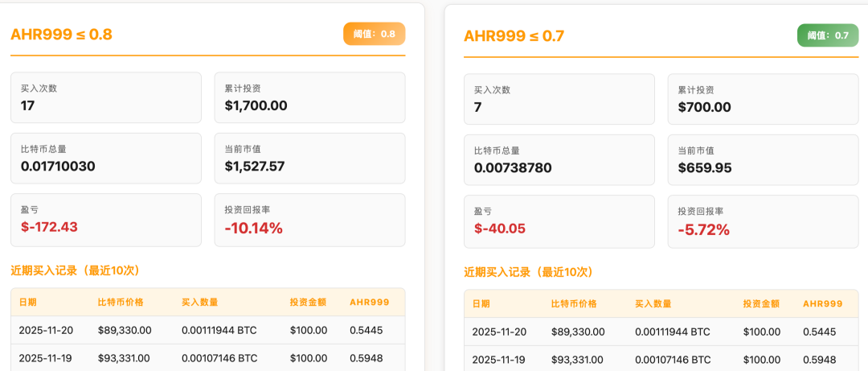Click the 累计投资 value $700.00
Screen dimensions: 868x371
(705, 107)
